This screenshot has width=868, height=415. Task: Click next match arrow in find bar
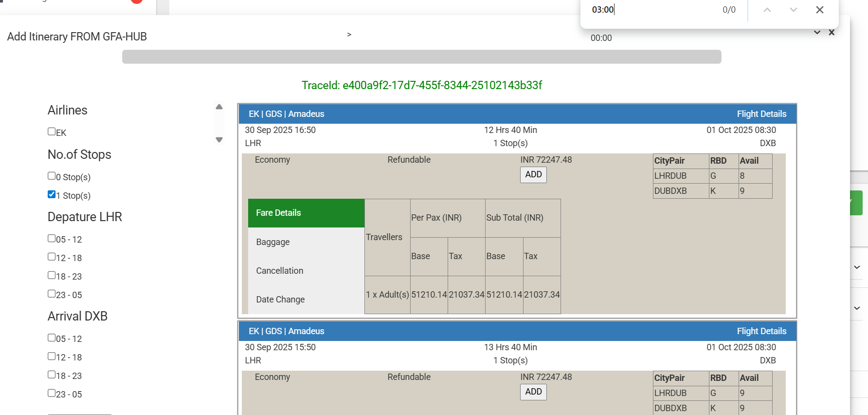(x=793, y=10)
